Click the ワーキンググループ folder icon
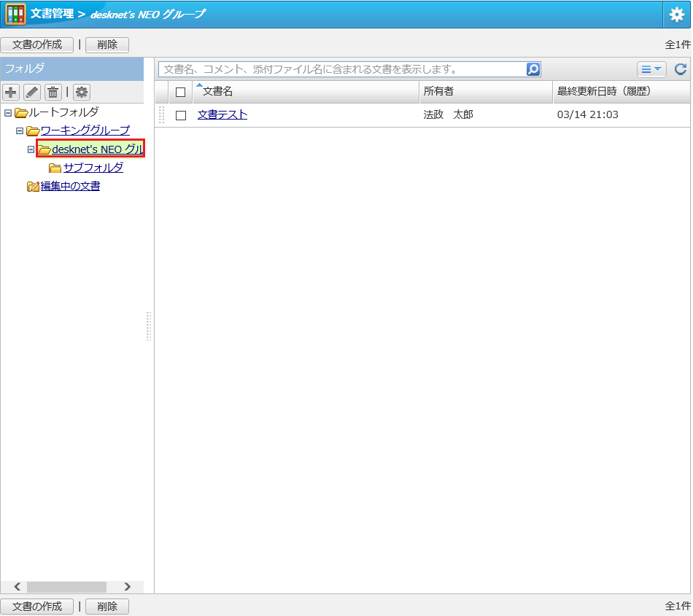Viewport: 693px width, 616px height. tap(33, 131)
